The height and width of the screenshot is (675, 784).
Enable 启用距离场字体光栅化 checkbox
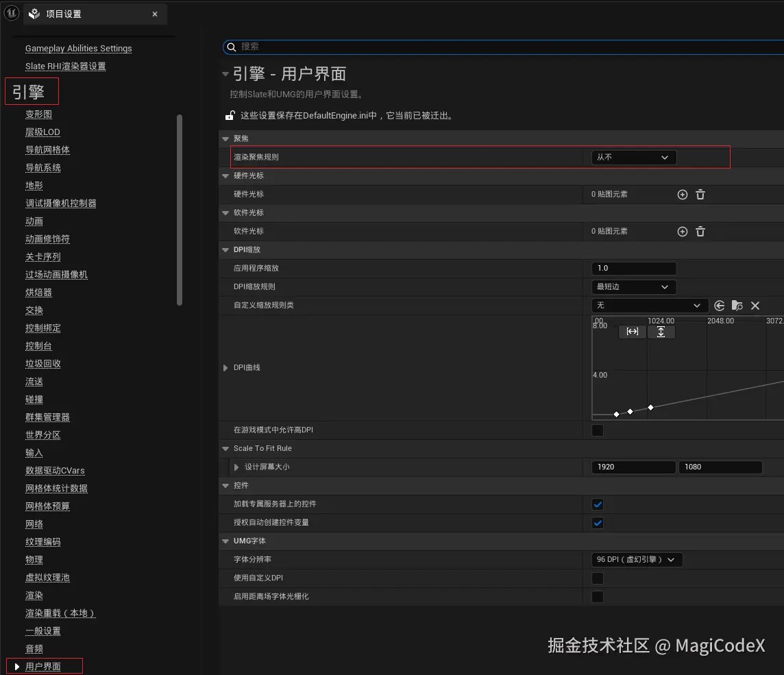click(598, 596)
